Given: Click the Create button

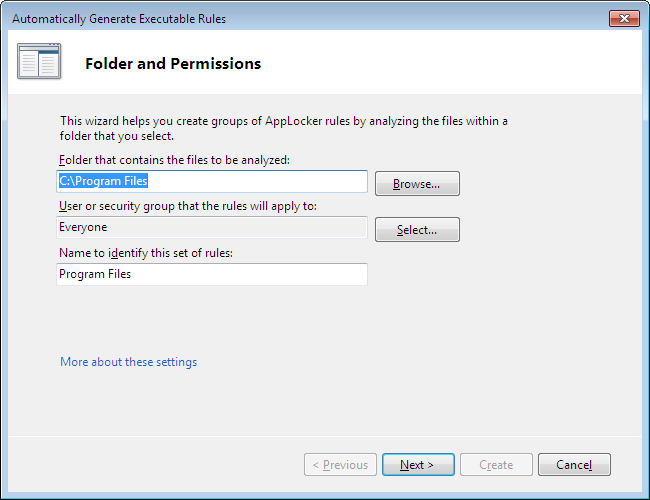Looking at the screenshot, I should coord(496,465).
